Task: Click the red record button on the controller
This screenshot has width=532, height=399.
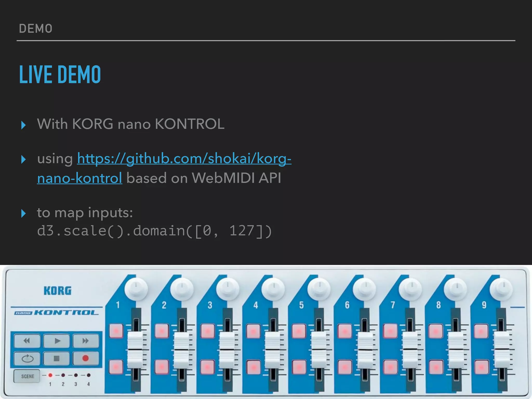Action: [86, 358]
